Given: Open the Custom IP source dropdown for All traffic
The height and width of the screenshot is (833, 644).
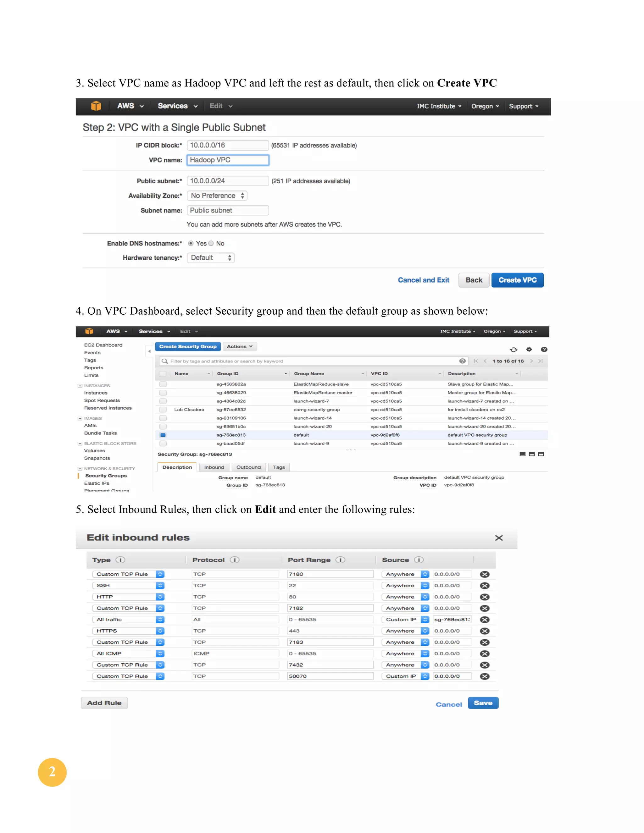Looking at the screenshot, I should [x=406, y=620].
